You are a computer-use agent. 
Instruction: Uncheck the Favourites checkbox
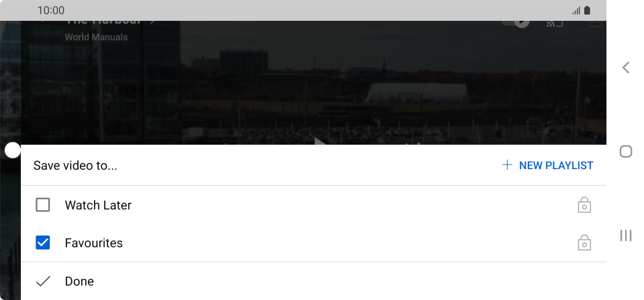point(43,242)
